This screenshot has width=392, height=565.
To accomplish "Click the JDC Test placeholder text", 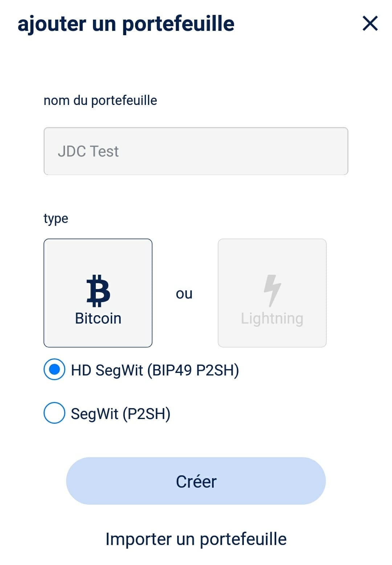I will [x=88, y=151].
